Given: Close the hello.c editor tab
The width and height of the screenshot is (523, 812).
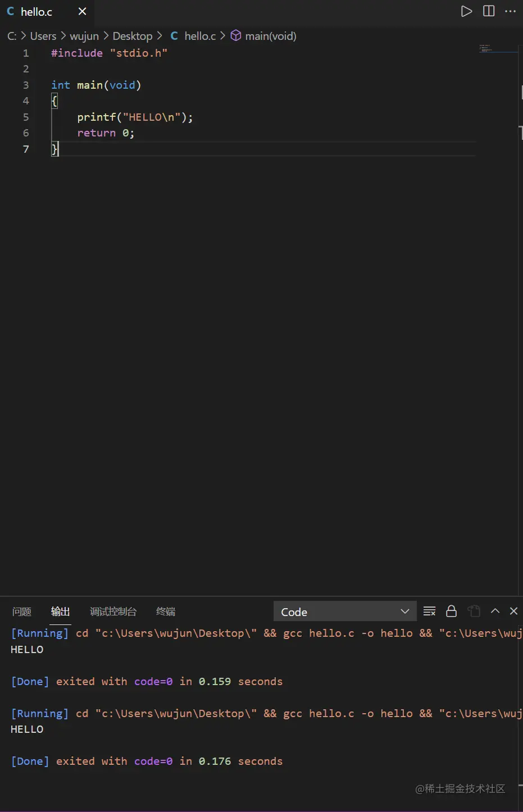Looking at the screenshot, I should tap(82, 11).
